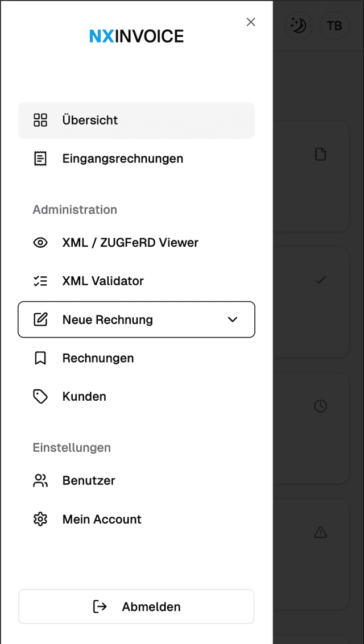364x644 pixels.
Task: Expand the Neue Rechnung chevron
Action: (233, 319)
